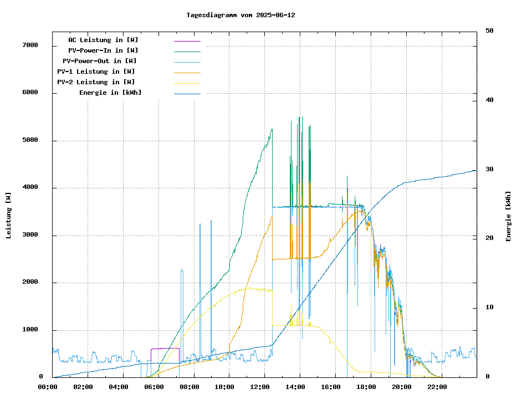Click the "PV-1 Leistung in [W]" legend text
The height and width of the screenshot is (399, 532).
(96, 71)
